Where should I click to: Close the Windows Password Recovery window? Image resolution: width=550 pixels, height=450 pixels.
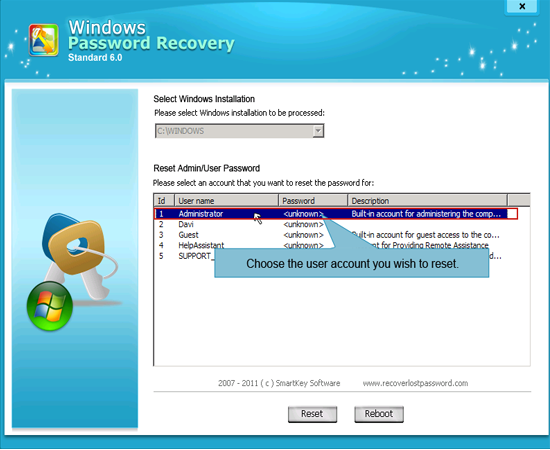522,6
